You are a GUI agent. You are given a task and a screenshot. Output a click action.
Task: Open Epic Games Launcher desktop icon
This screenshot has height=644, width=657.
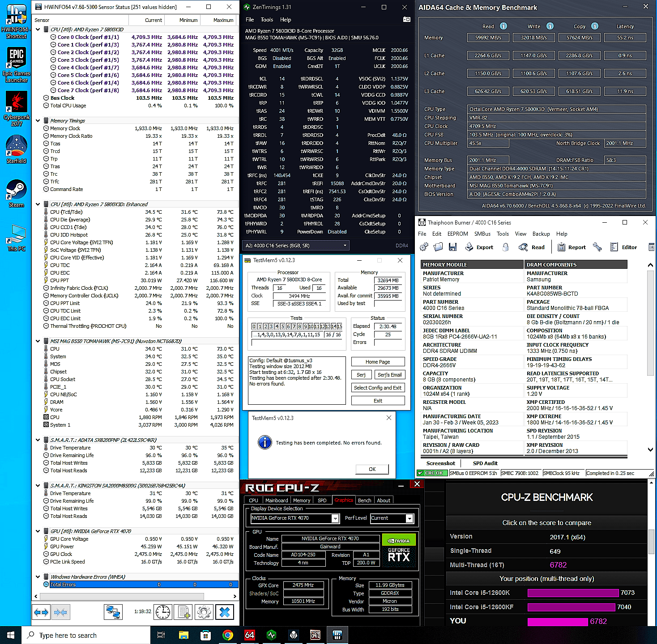pos(16,65)
